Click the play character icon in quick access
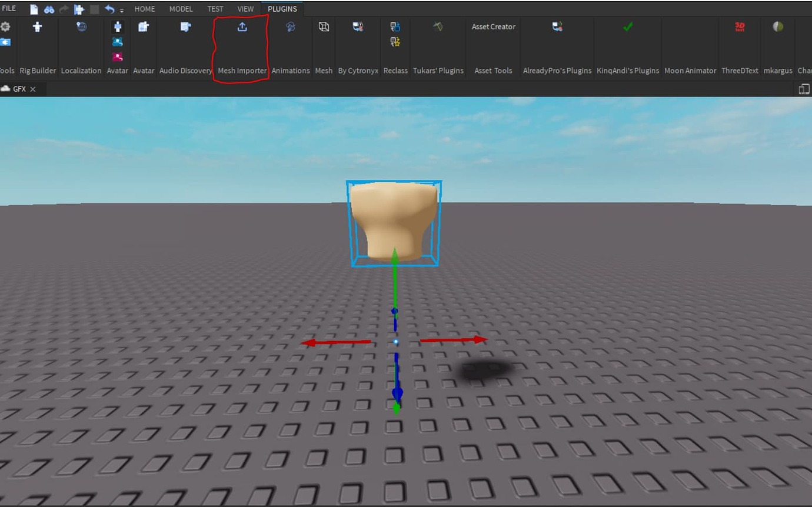Screen dimensions: 812x507 pyautogui.click(x=79, y=9)
